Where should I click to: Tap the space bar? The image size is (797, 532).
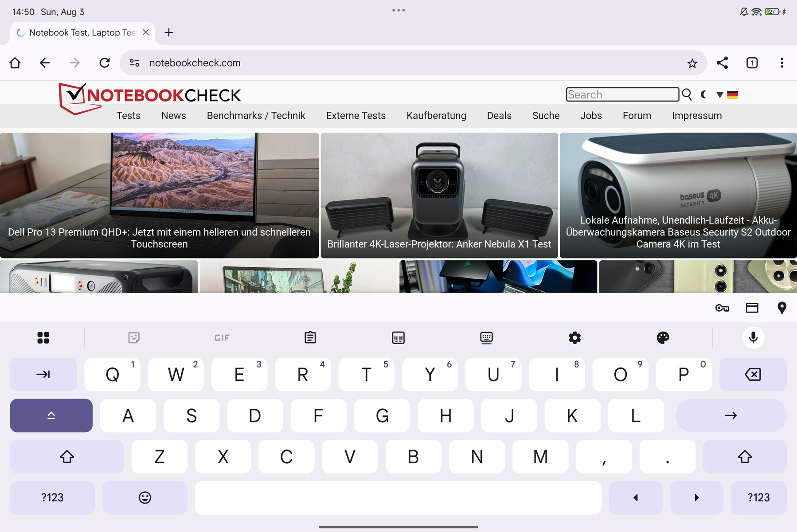click(398, 498)
